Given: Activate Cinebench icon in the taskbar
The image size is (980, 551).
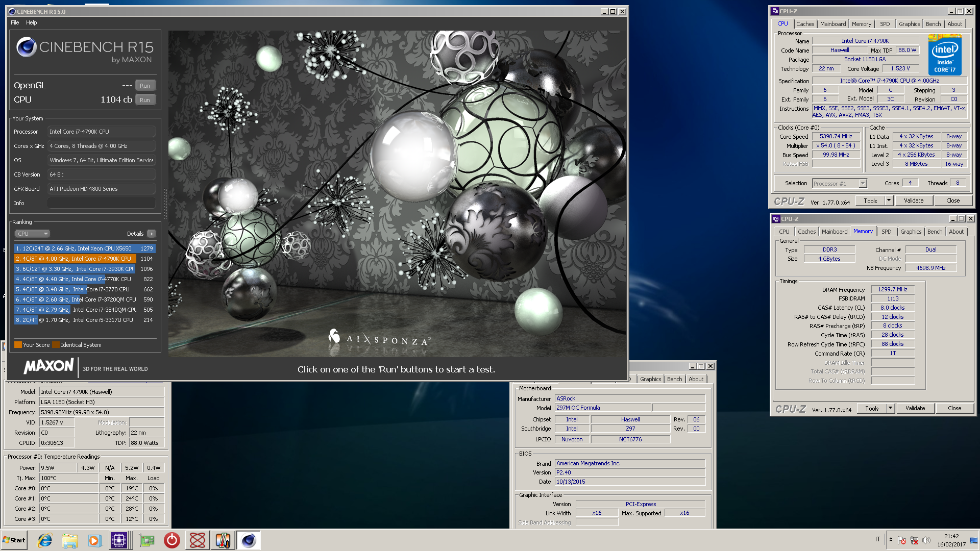Looking at the screenshot, I should (249, 540).
